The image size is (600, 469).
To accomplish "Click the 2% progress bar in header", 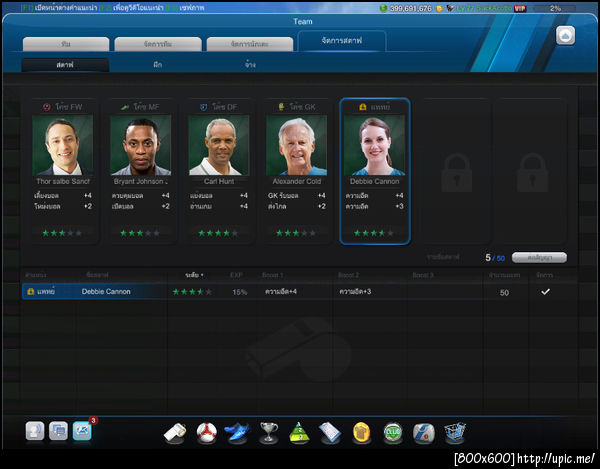I will pos(555,8).
